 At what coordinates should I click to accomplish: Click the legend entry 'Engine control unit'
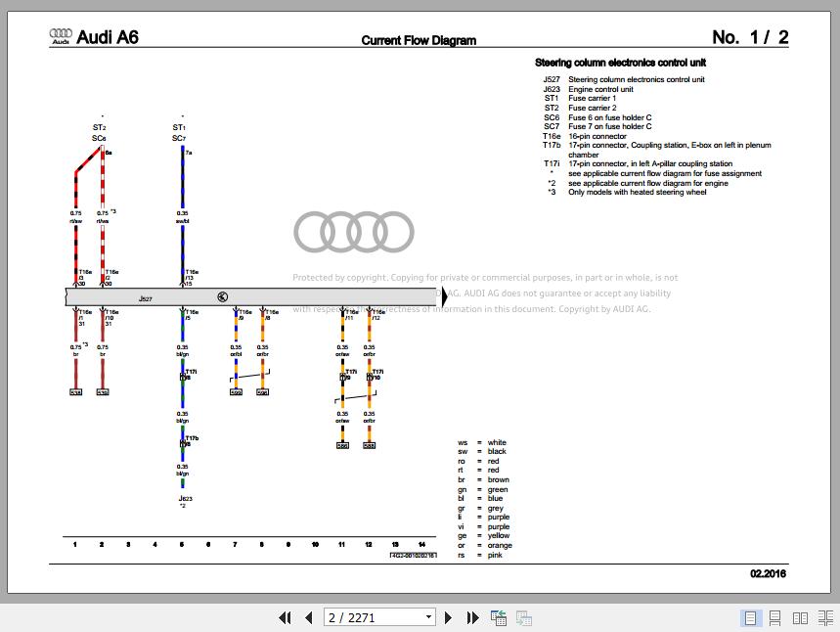coord(600,89)
